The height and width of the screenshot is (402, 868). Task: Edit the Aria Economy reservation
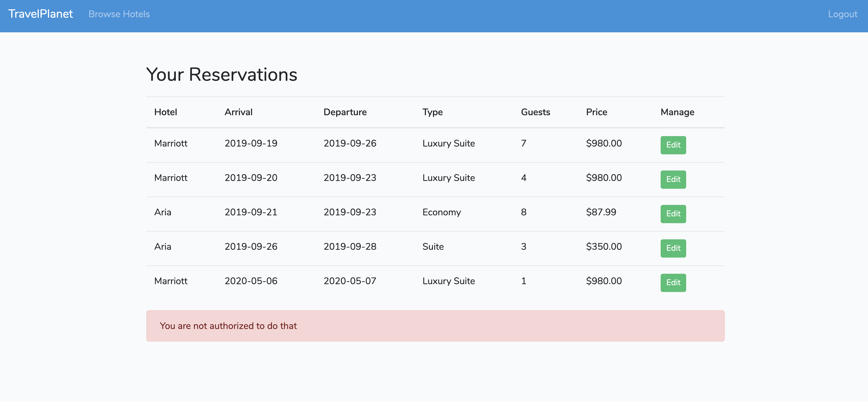click(x=673, y=214)
